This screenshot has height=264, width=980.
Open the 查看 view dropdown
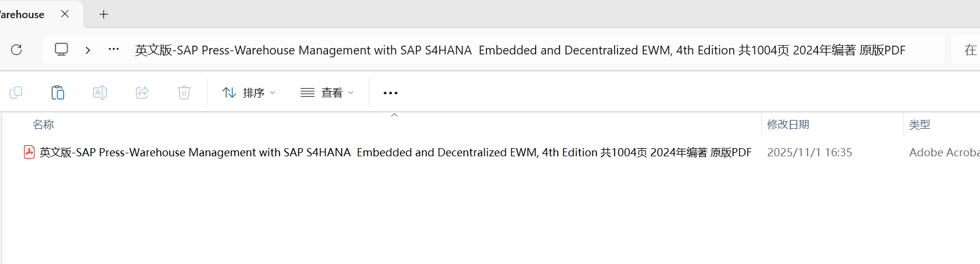[327, 92]
